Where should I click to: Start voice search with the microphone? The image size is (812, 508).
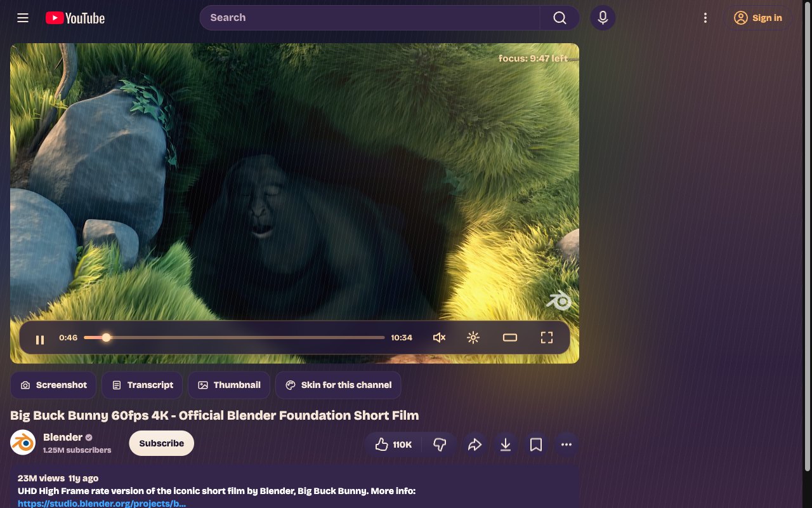[603, 18]
